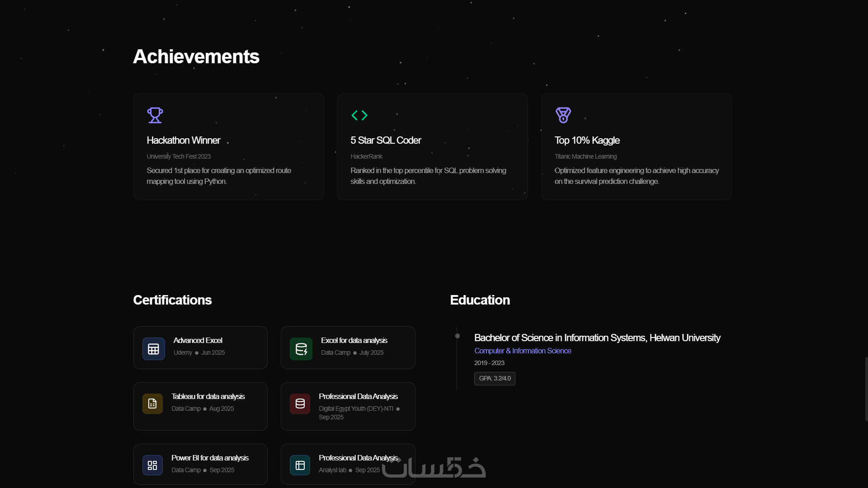868x488 pixels.
Task: Click the GPA: 3.2/4.0 badge
Action: click(495, 378)
